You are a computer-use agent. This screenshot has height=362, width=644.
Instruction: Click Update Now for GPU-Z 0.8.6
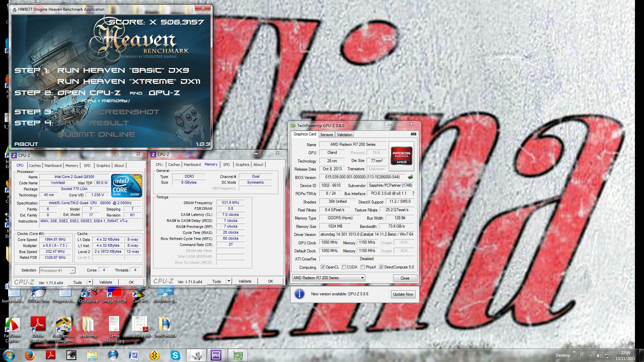[403, 294]
